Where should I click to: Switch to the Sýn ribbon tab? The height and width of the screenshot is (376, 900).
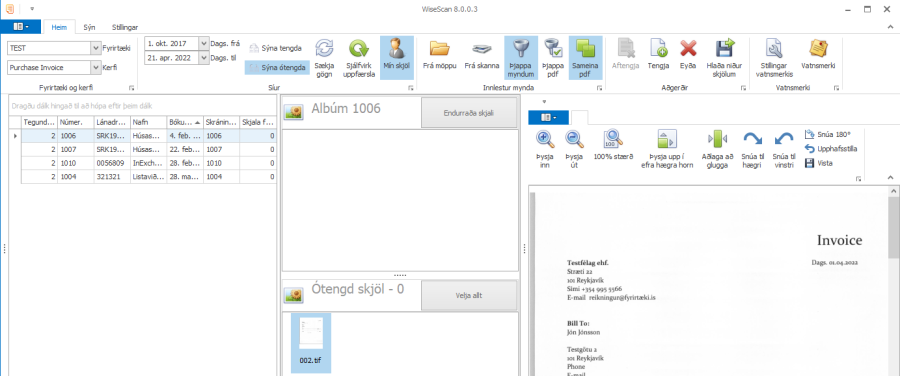click(89, 27)
